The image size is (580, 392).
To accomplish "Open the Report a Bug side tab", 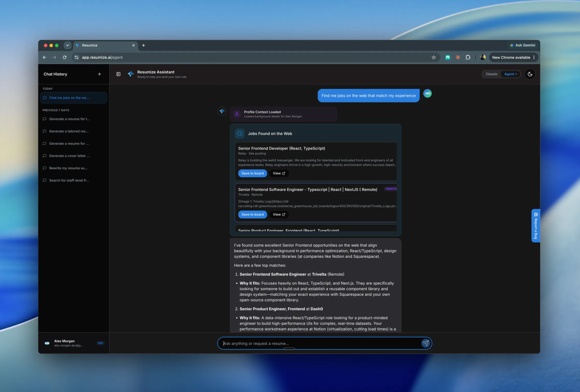I will [x=536, y=226].
